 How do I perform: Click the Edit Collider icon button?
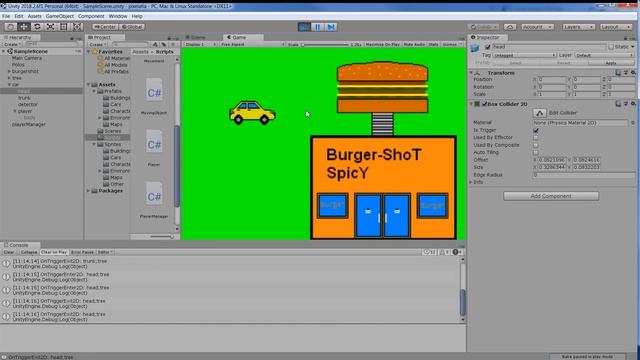[539, 113]
